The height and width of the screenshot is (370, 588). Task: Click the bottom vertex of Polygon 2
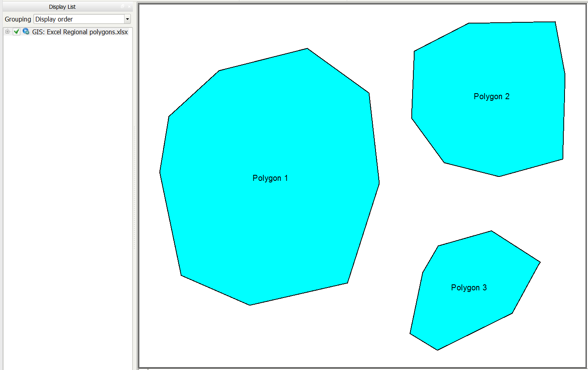(x=499, y=176)
